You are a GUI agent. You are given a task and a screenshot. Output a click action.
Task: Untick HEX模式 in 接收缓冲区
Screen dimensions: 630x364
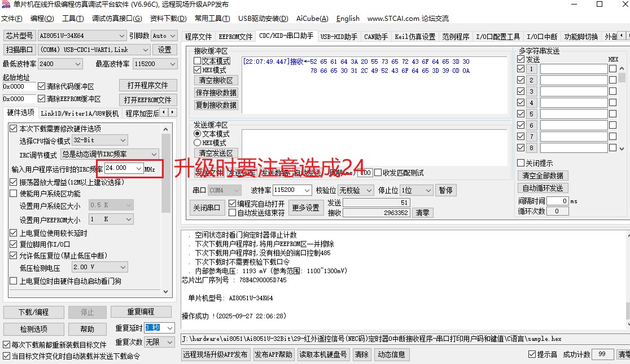point(197,70)
